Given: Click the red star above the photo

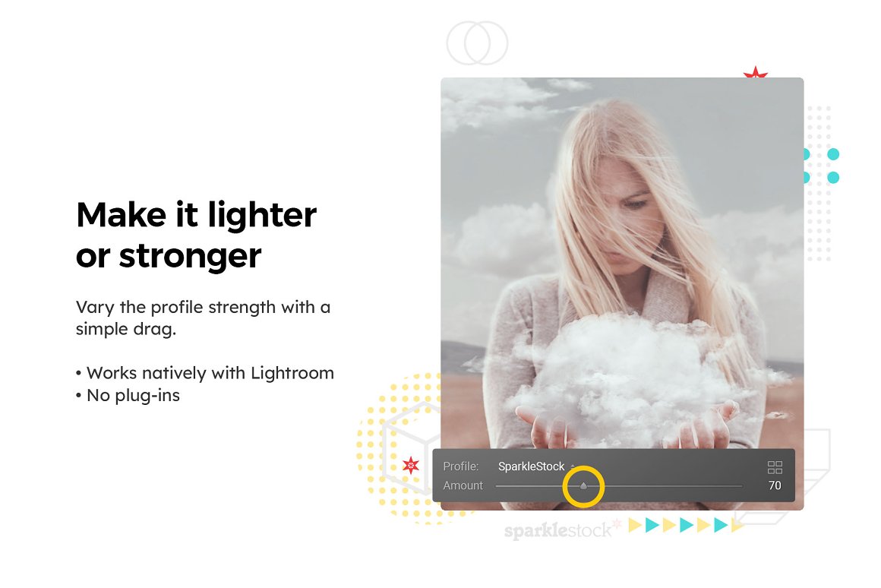Looking at the screenshot, I should (755, 72).
